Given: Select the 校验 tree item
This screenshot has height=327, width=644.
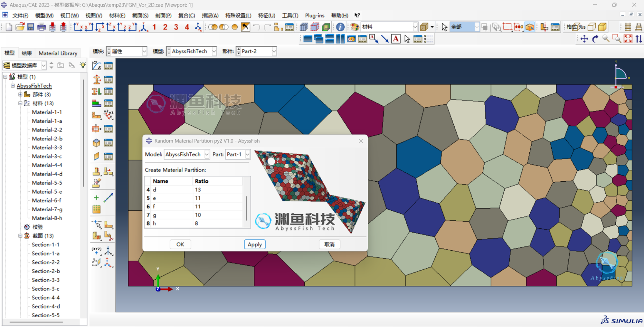Looking at the screenshot, I should tap(37, 227).
